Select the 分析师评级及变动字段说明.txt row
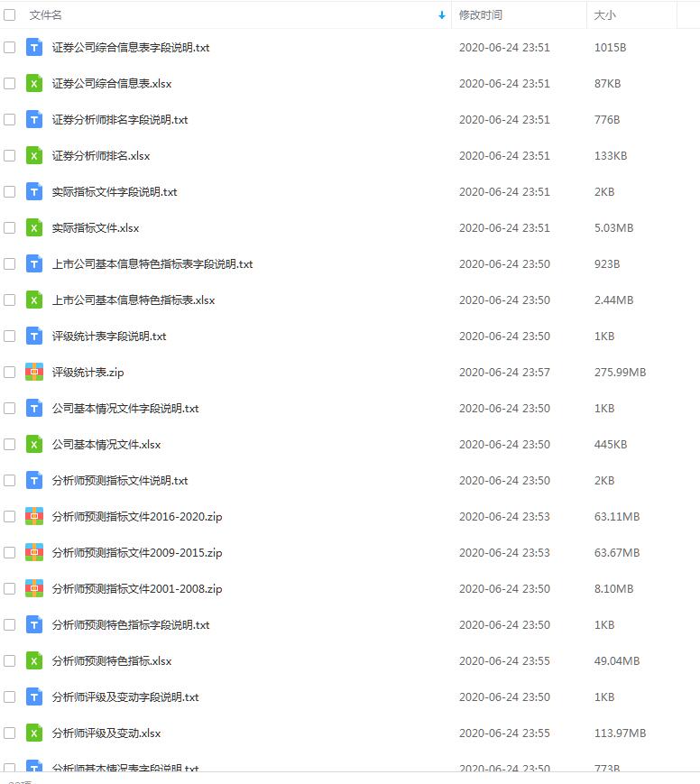Viewport: 700px width, 784px height. coord(350,697)
